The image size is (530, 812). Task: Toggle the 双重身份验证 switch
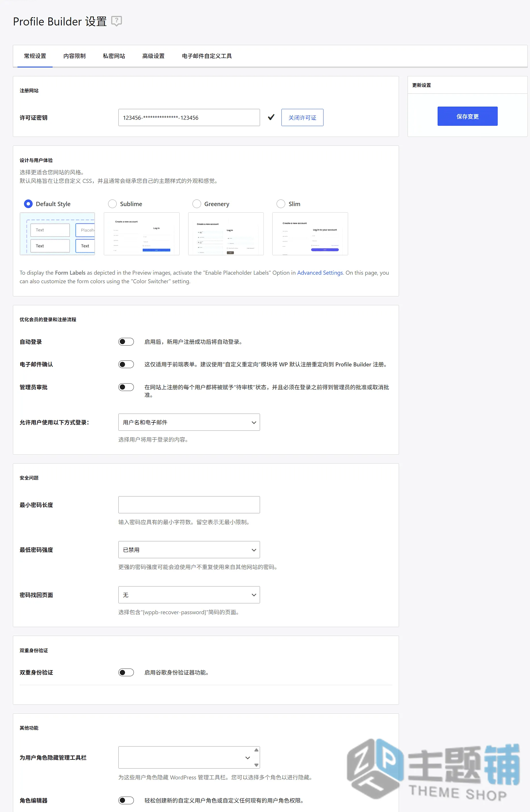pyautogui.click(x=126, y=672)
